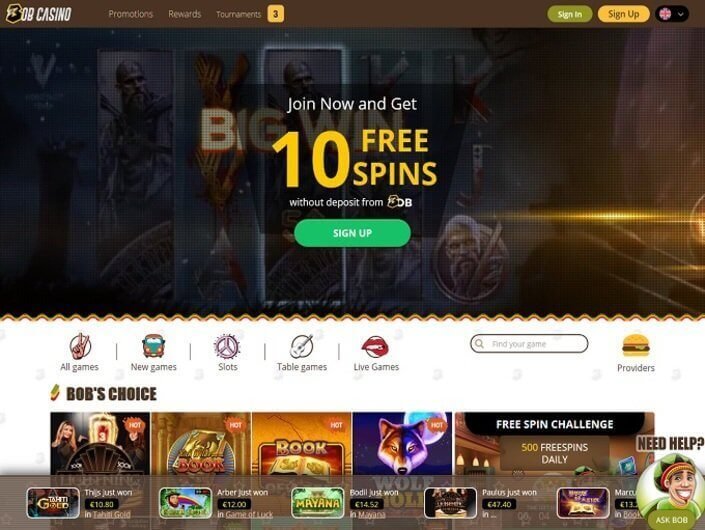This screenshot has width=705, height=530.
Task: Select the Table games guitar icon
Action: (301, 347)
